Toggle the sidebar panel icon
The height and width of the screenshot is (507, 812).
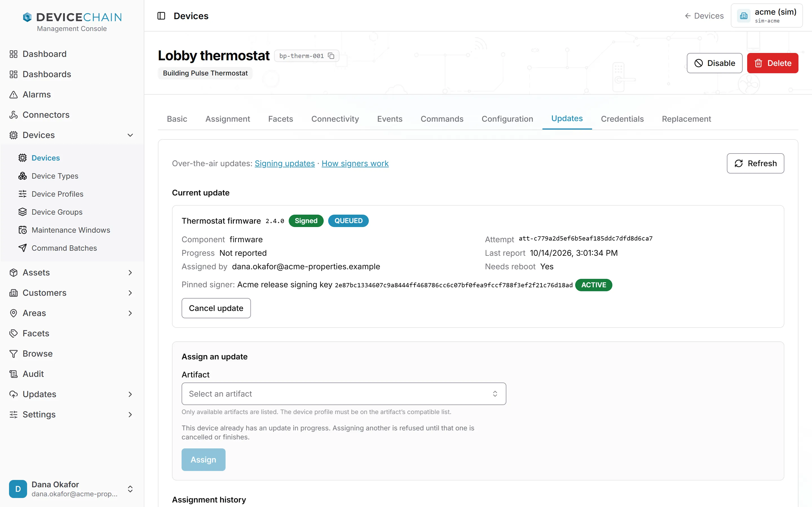(x=161, y=16)
